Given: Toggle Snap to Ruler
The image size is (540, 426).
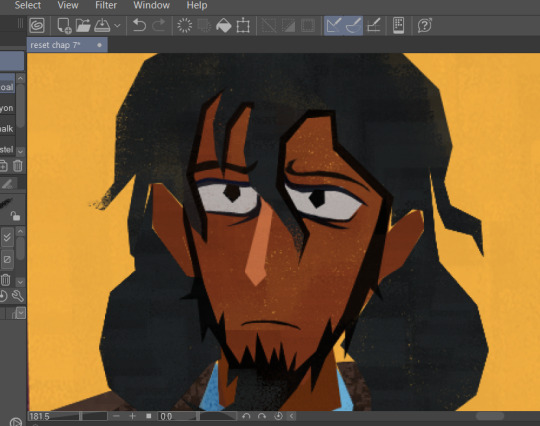Looking at the screenshot, I should (334, 25).
